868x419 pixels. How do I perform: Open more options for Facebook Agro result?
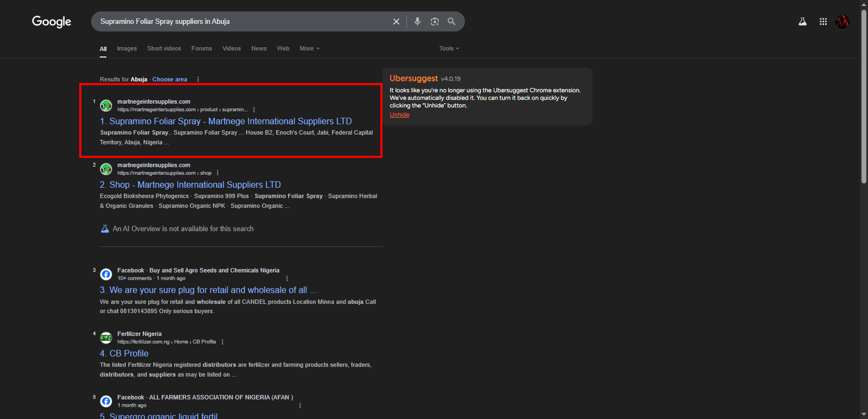point(287,278)
